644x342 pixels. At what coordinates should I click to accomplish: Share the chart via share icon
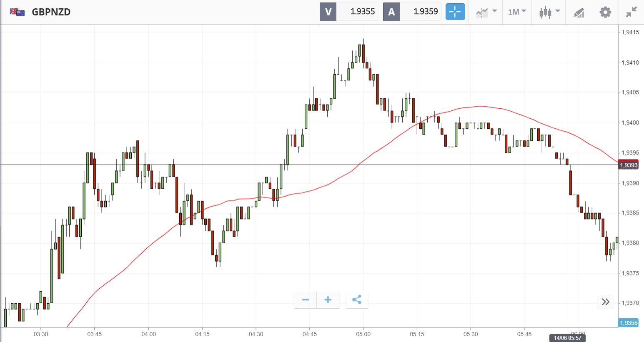(x=357, y=300)
